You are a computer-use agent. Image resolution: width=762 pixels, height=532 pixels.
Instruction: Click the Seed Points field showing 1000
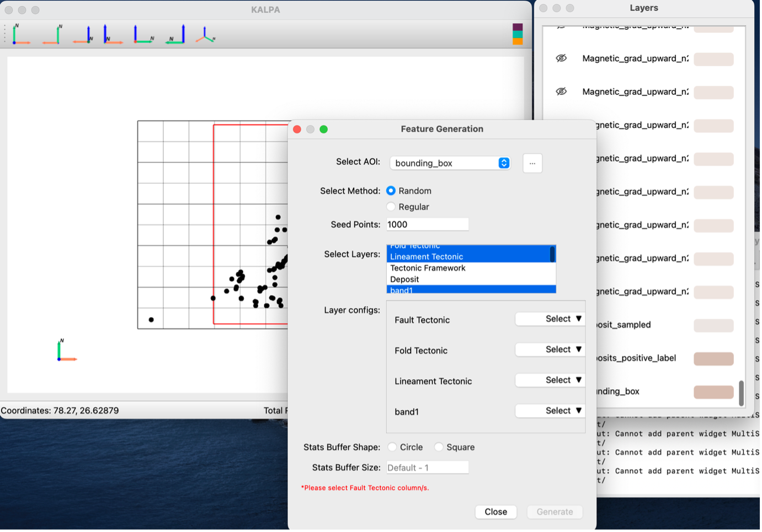point(427,224)
